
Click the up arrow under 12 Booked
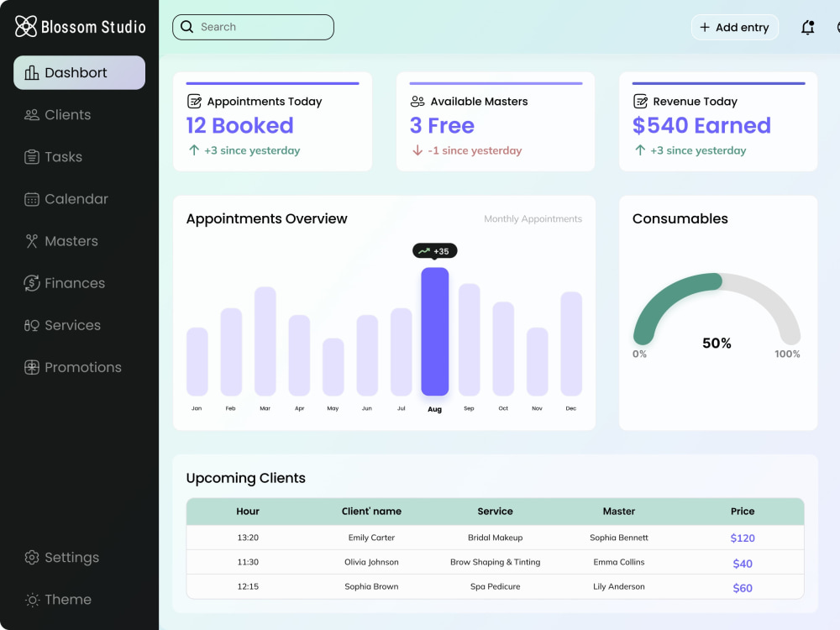tap(194, 150)
